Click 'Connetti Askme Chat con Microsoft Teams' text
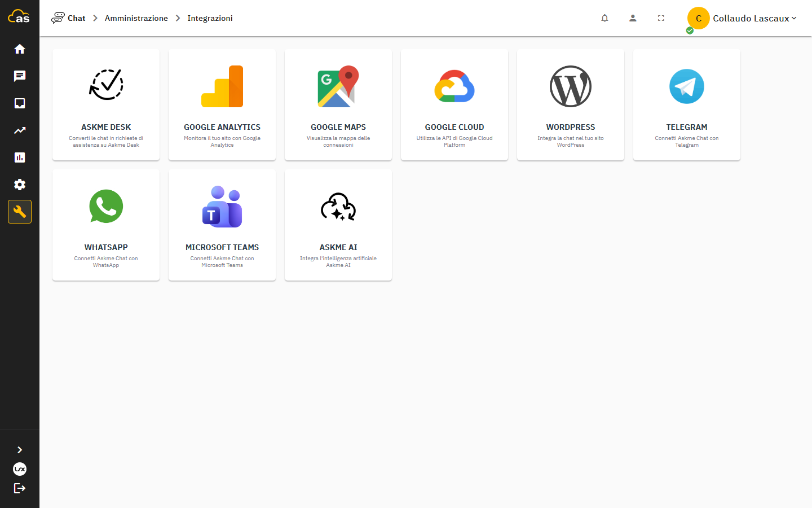Viewport: 812px width, 508px height. tap(222, 262)
